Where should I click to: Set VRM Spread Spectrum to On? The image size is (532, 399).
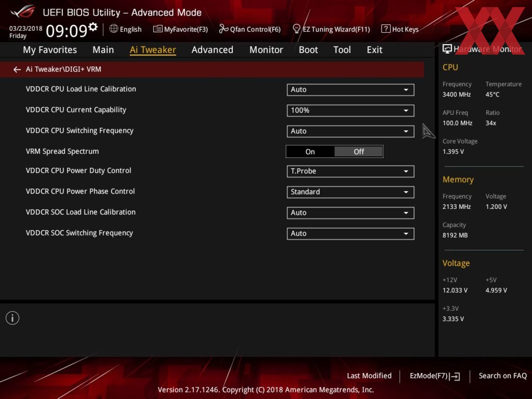point(310,152)
